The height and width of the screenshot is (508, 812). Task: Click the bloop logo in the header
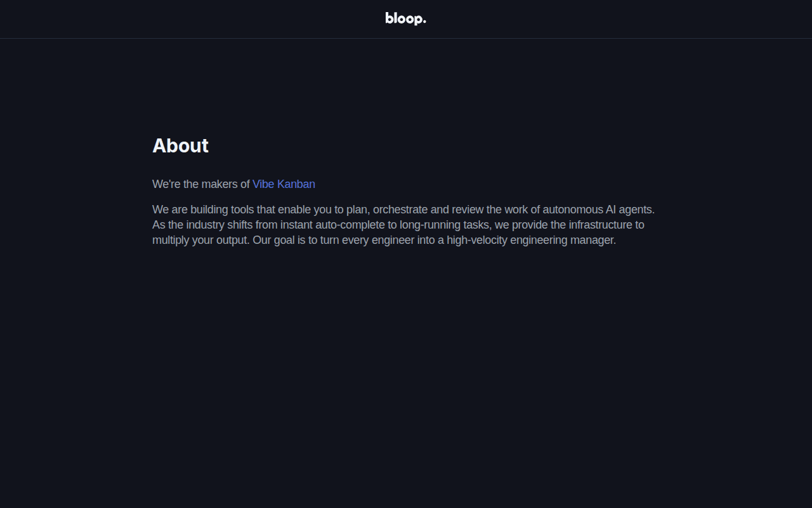(x=406, y=18)
